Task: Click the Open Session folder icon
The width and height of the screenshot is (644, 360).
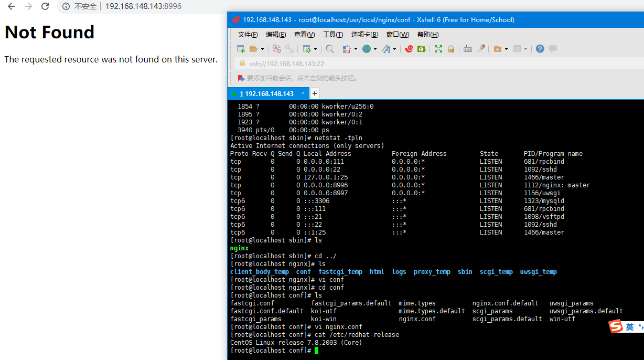Action: coord(254,49)
